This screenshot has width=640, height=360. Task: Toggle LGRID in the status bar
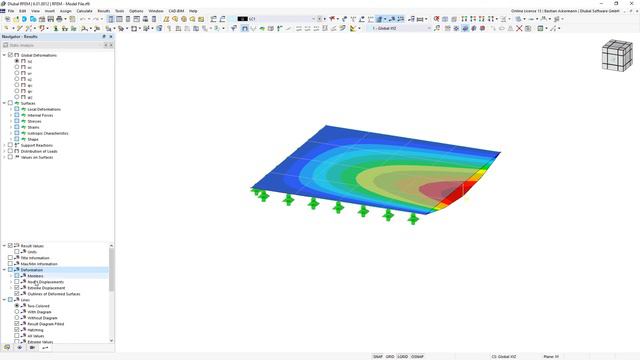pos(403,356)
